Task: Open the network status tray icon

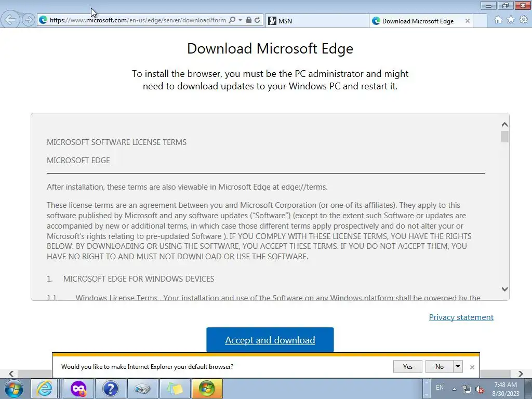Action: click(x=467, y=389)
